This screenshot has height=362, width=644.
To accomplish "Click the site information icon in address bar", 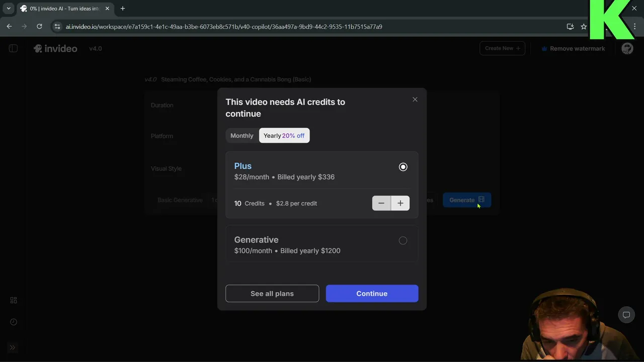I will (x=57, y=27).
